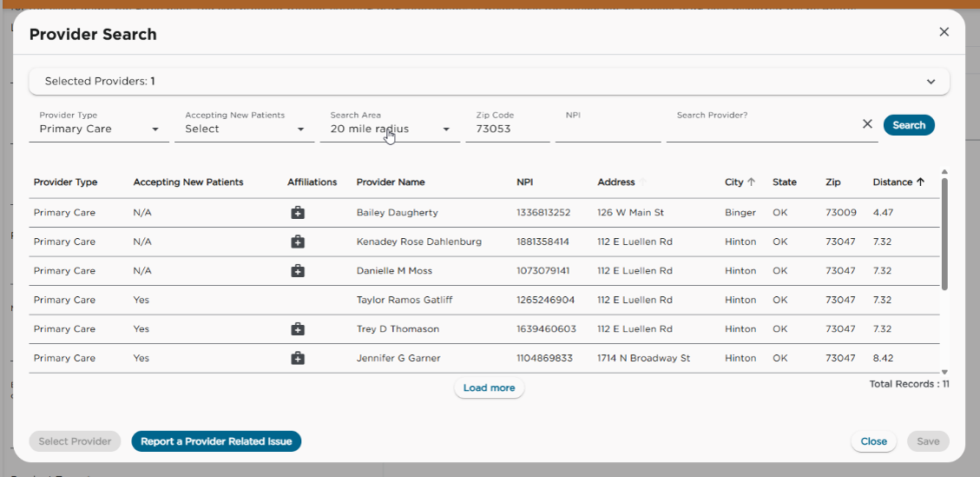This screenshot has height=477, width=980.
Task: Click the results table vertical scrollbar
Action: (x=944, y=234)
